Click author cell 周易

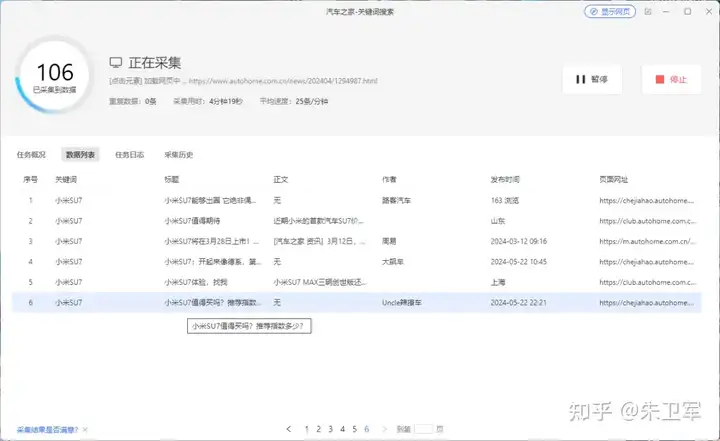(x=389, y=242)
